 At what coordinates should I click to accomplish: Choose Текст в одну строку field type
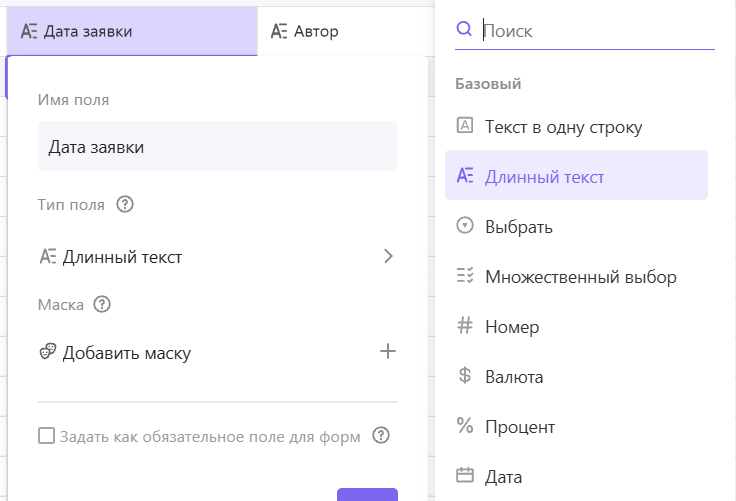click(x=576, y=126)
